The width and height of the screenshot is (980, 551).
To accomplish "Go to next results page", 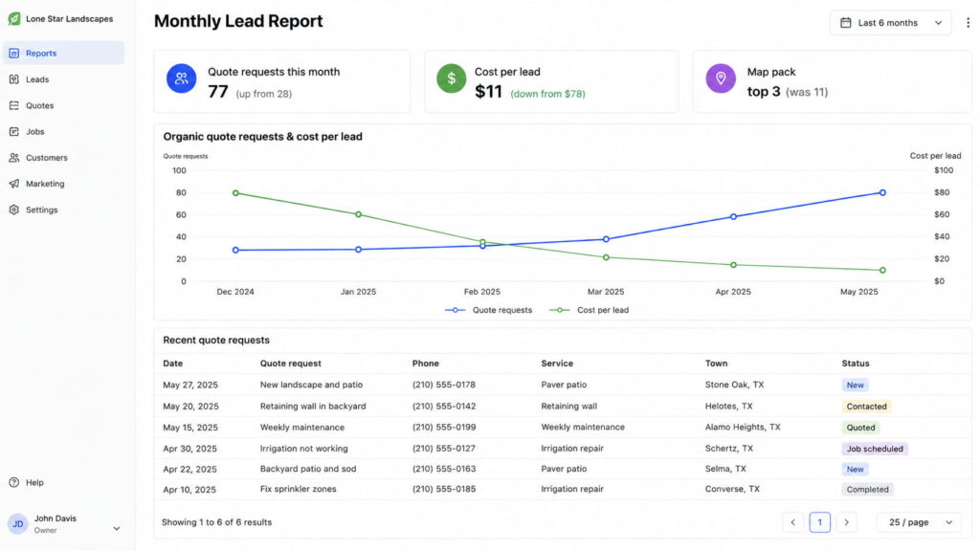I will [x=846, y=522].
